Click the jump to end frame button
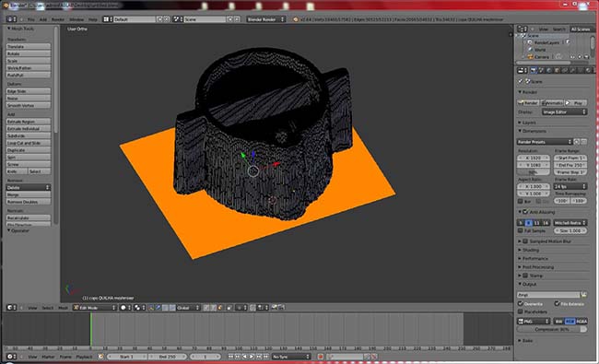The width and height of the screenshot is (599, 364). [266, 357]
